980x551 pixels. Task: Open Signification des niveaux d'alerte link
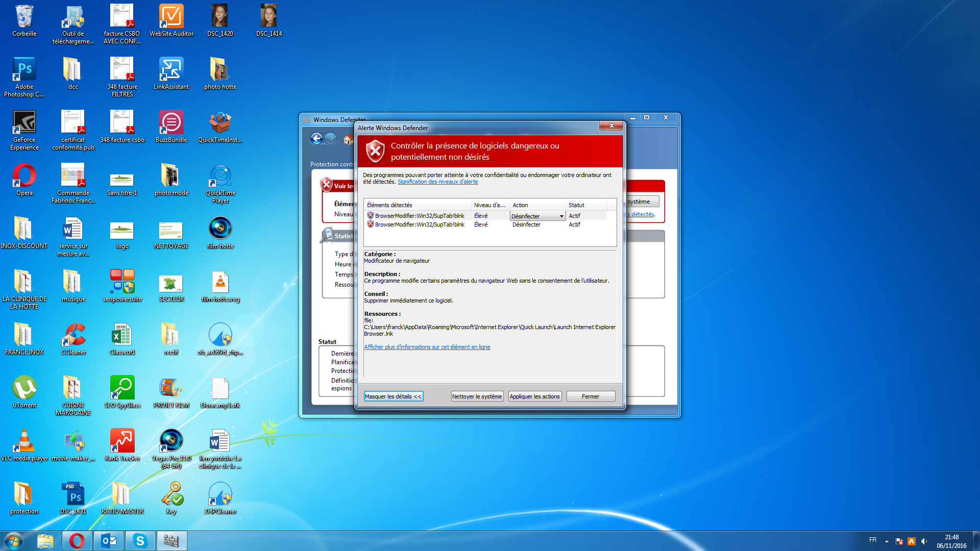point(437,182)
